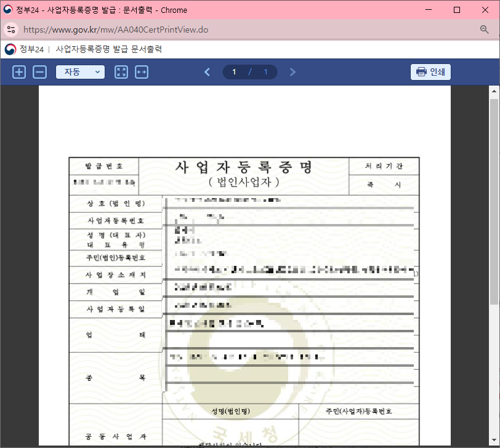The image size is (500, 448).
Task: Click the 사업자등록번호 label
Action: [116, 220]
